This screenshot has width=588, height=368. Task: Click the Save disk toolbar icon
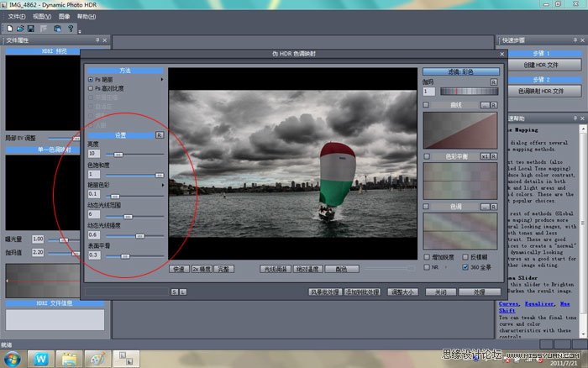(30, 28)
